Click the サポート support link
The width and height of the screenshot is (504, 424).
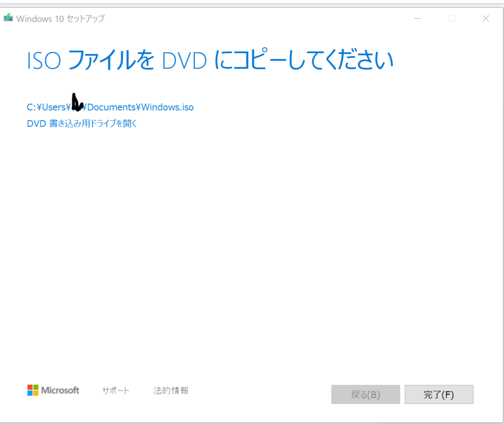click(115, 390)
